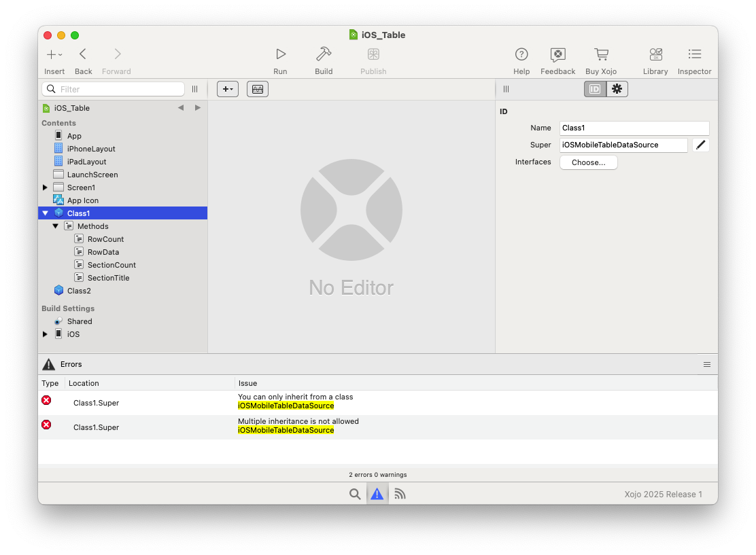Select iOS build target

(x=73, y=334)
